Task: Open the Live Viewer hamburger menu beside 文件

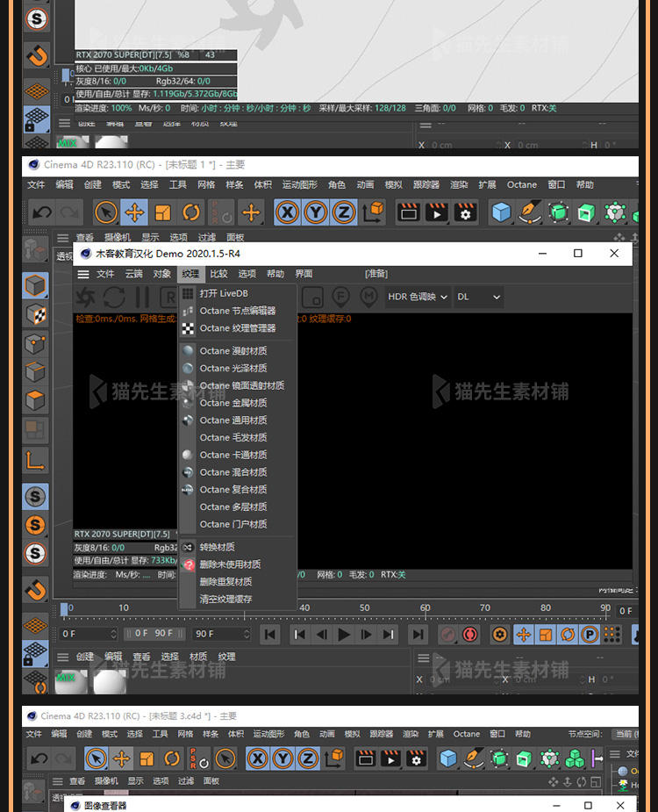Action: click(83, 274)
